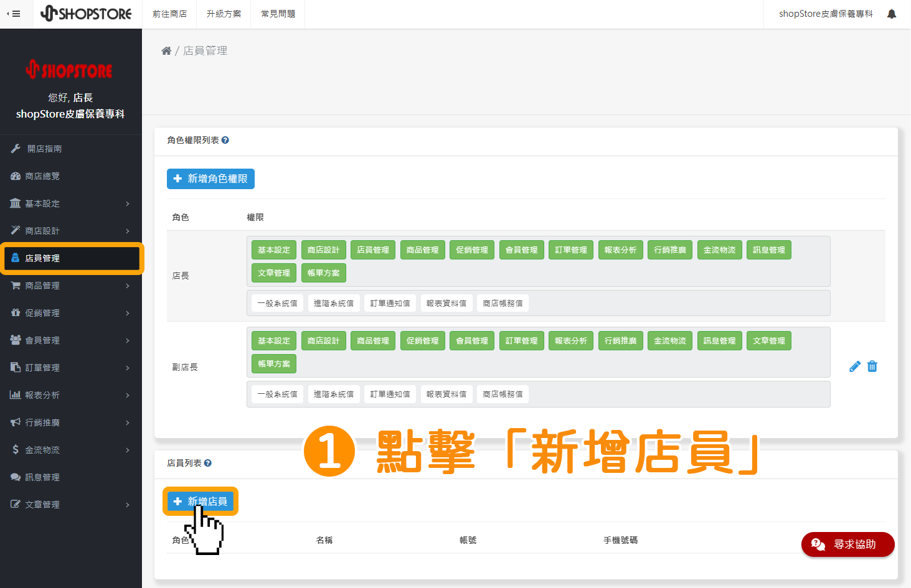911x588 pixels.
Task: Expand 商品管理 submenu chevron
Action: coord(128,286)
